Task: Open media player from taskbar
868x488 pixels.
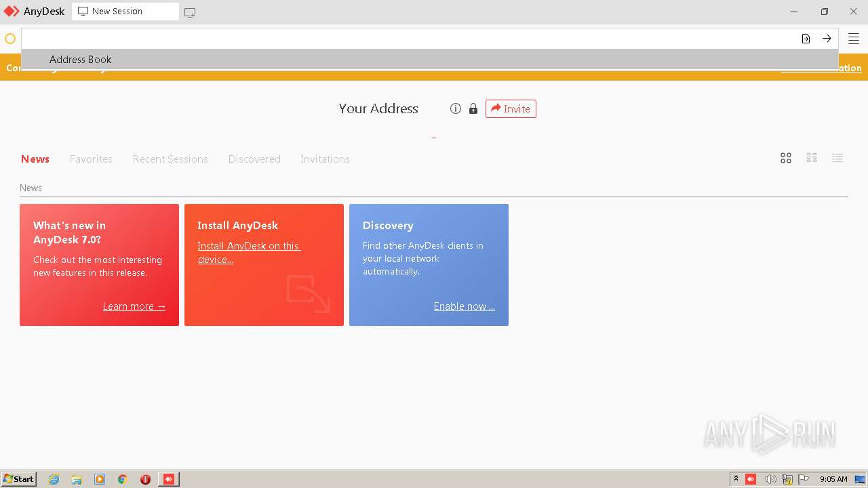Action: [x=100, y=479]
